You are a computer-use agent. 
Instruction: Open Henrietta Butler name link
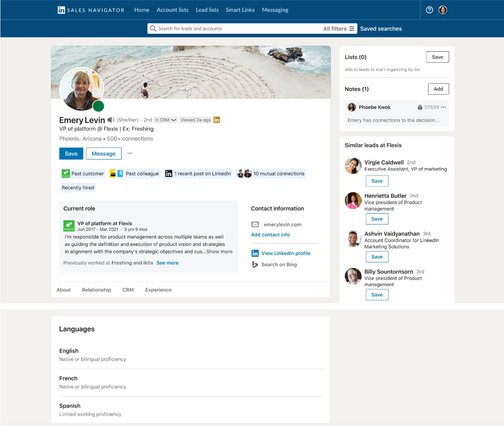click(385, 196)
